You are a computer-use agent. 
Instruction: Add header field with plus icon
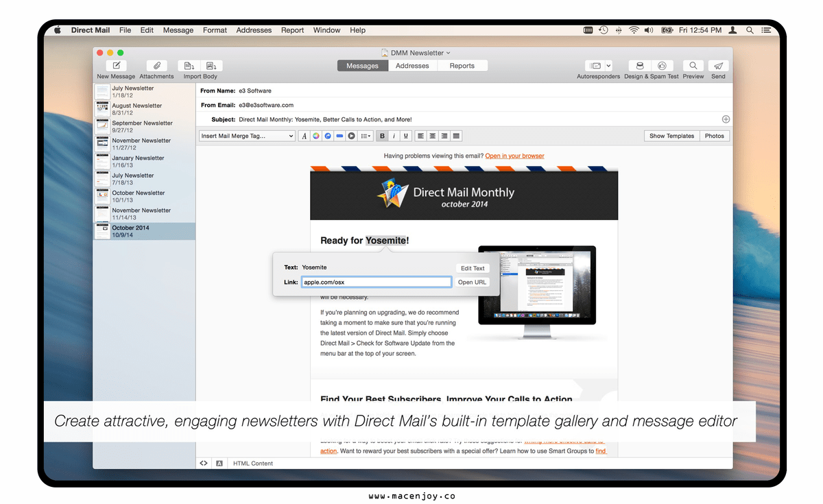(726, 119)
